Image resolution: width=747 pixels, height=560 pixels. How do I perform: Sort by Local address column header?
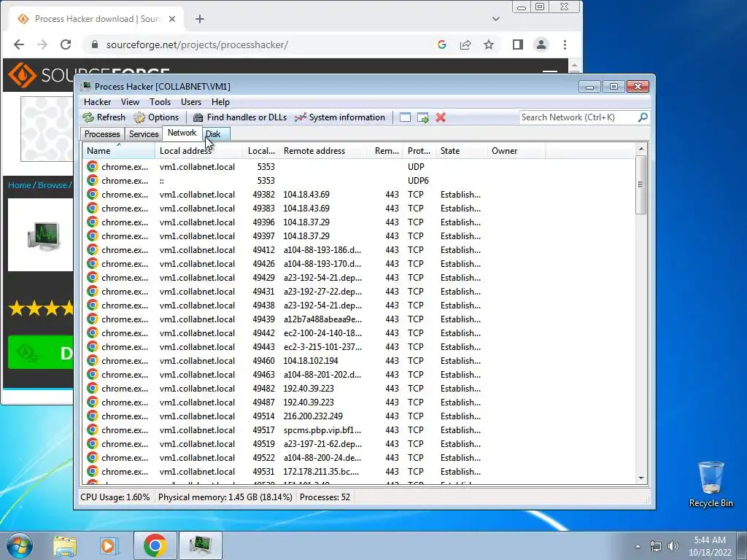tap(199, 150)
